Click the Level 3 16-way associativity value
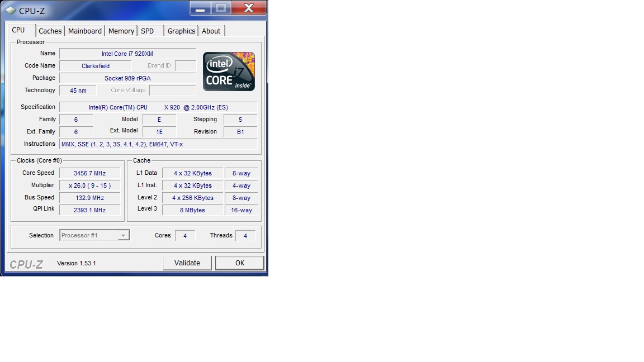This screenshot has height=362, width=644. (x=241, y=211)
